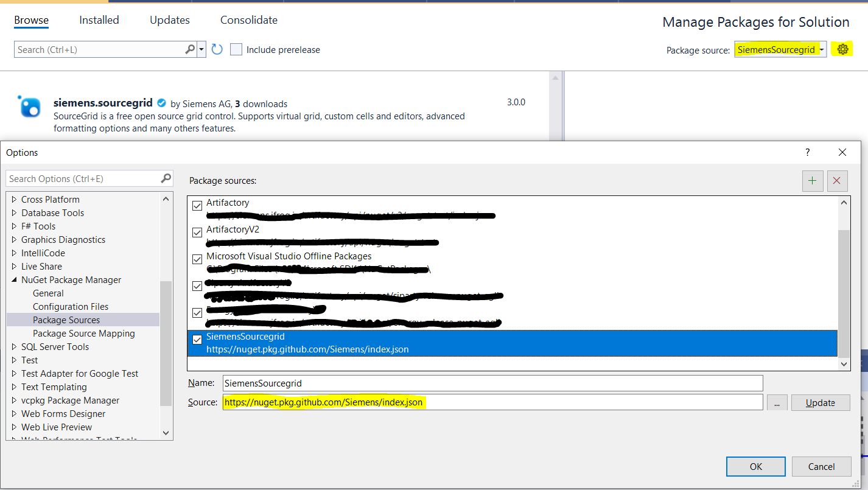Viewport: 868px width, 490px height.
Task: Click the siemens.sourcegrid package icon
Action: pos(29,107)
